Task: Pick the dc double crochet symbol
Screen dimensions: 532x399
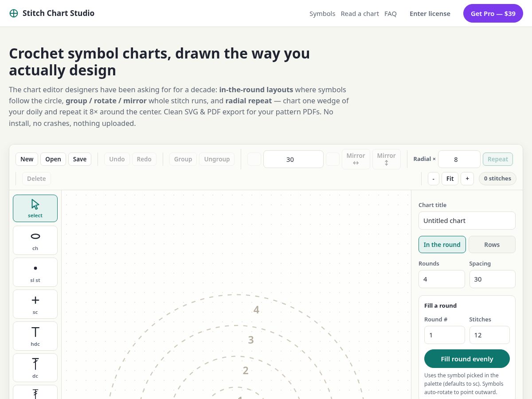Action: 35,368
